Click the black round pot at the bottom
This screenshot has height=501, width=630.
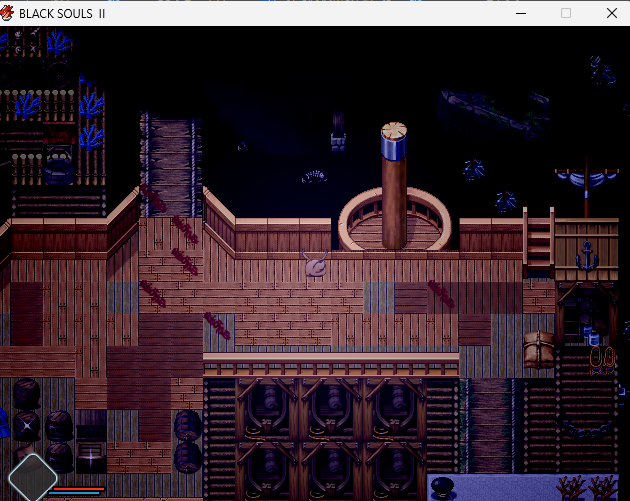pyautogui.click(x=443, y=487)
